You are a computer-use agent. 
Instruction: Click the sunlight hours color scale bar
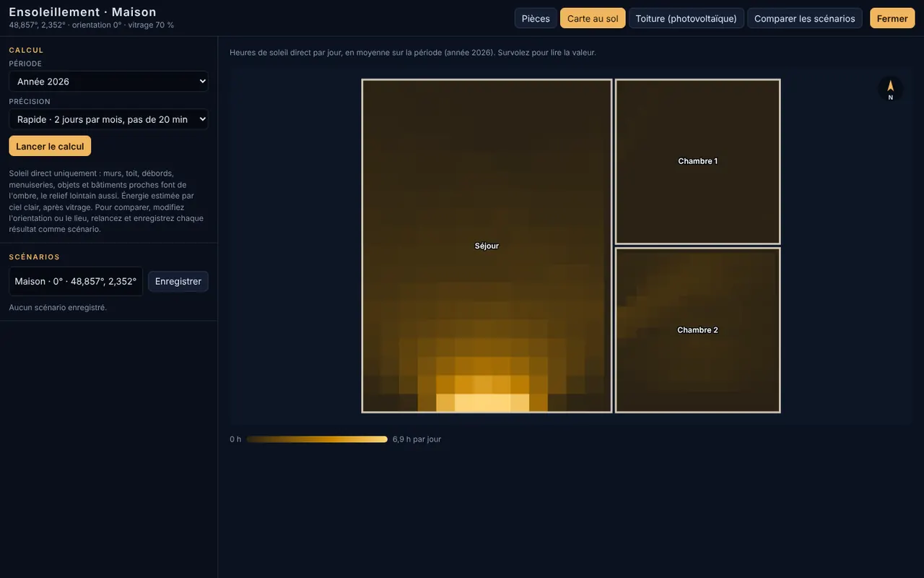317,439
